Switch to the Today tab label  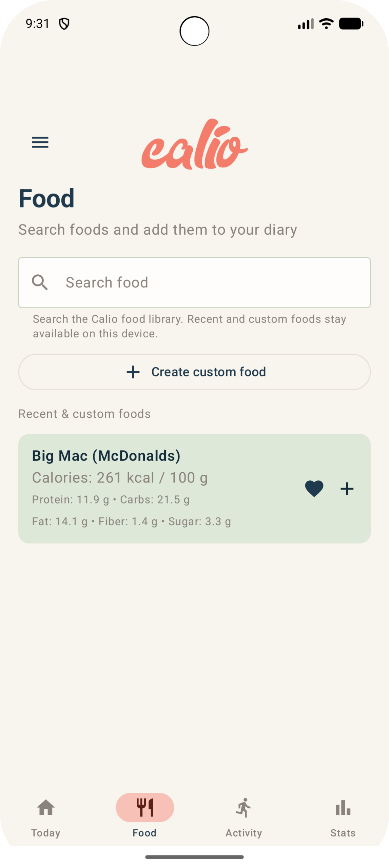[46, 833]
